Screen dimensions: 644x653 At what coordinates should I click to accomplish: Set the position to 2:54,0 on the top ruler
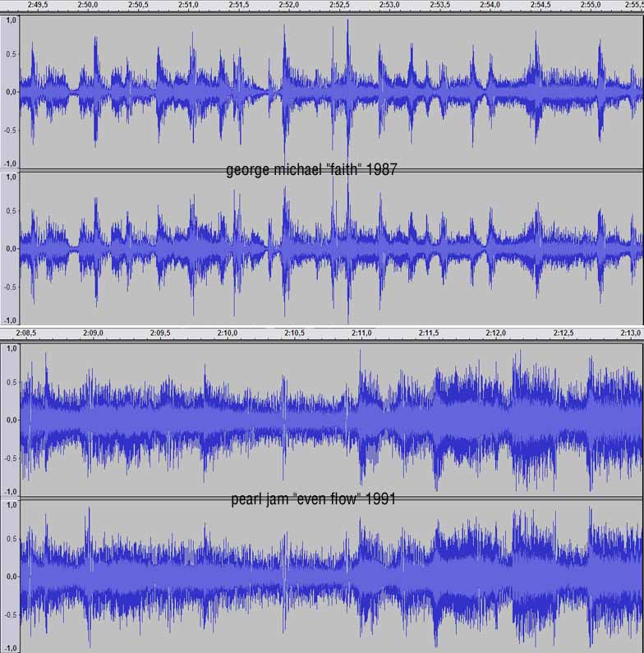point(490,5)
